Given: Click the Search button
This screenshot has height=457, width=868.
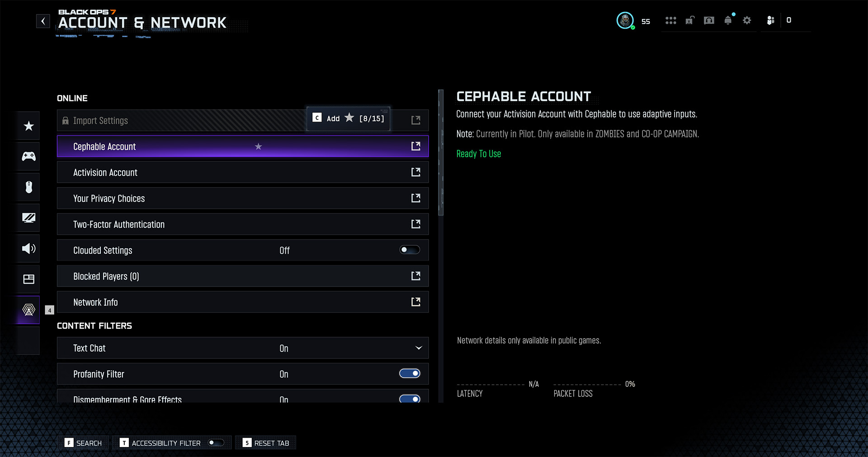Looking at the screenshot, I should [84, 443].
